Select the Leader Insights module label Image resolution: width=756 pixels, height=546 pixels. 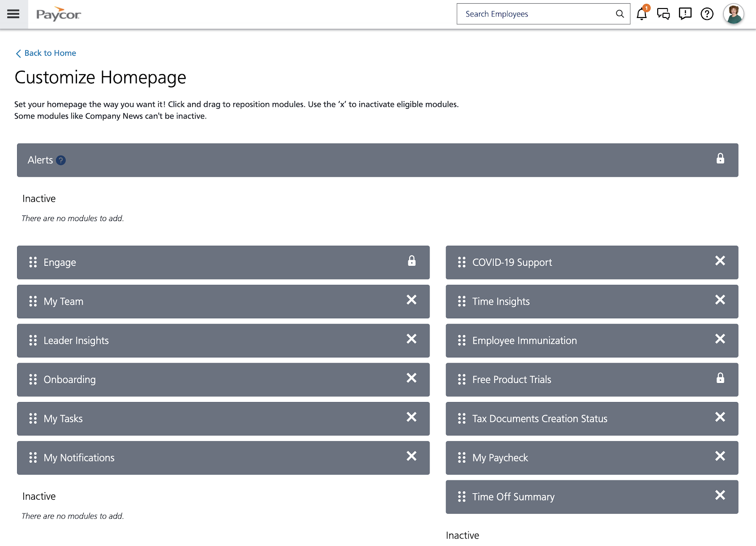coord(76,341)
